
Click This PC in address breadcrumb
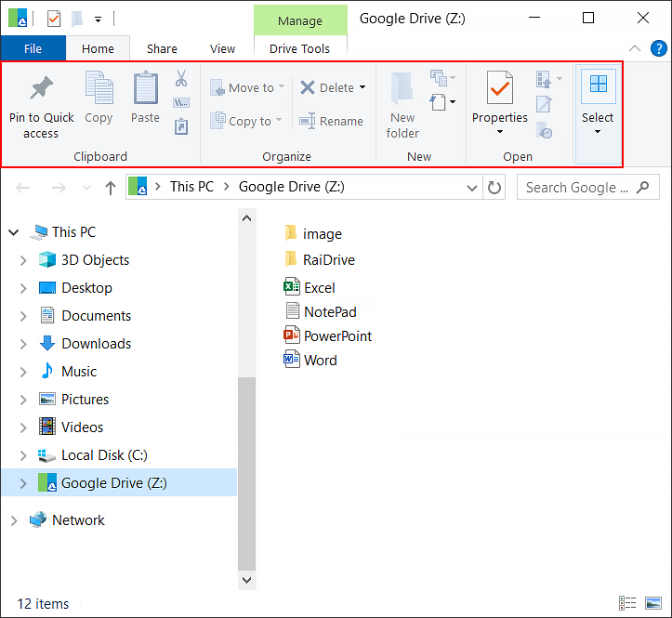(x=191, y=187)
